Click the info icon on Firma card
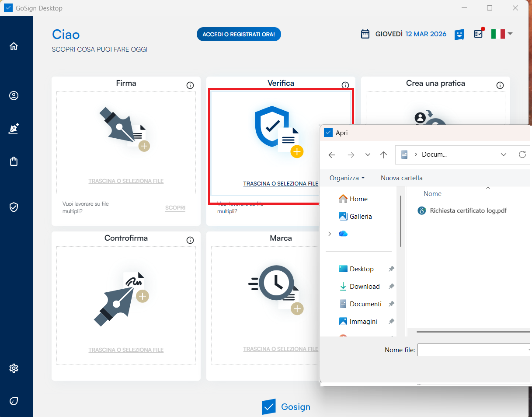Screen dimensions: 532x417 (190, 85)
